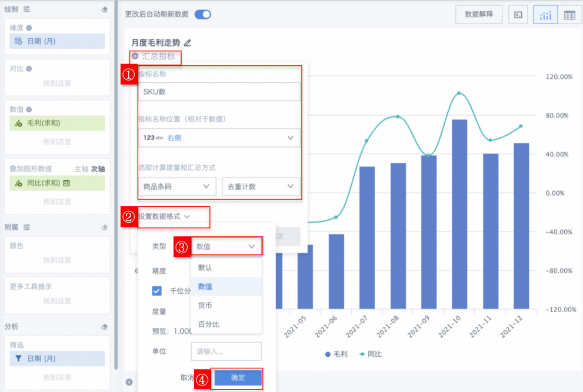Open settings gear next to 维度
583x392 pixels.
(x=29, y=28)
